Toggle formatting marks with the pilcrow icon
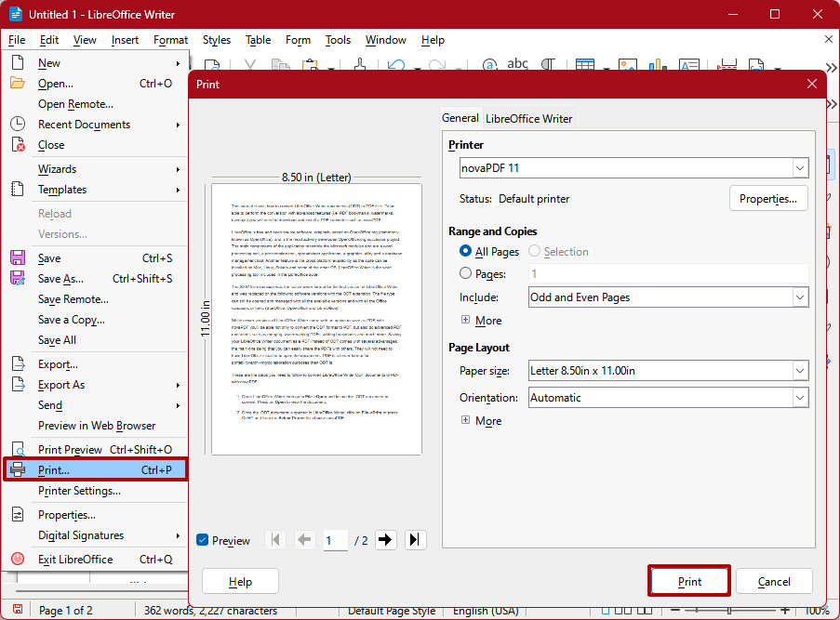This screenshot has height=620, width=840. (548, 64)
